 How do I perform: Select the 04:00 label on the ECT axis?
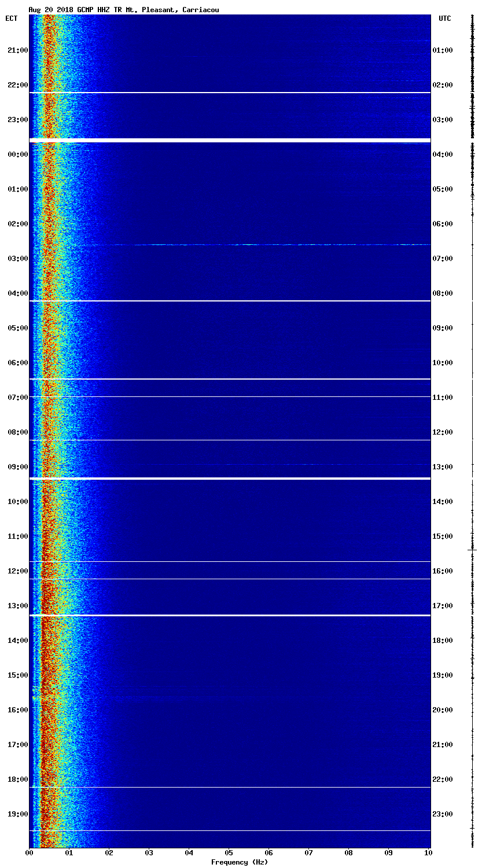18,293
